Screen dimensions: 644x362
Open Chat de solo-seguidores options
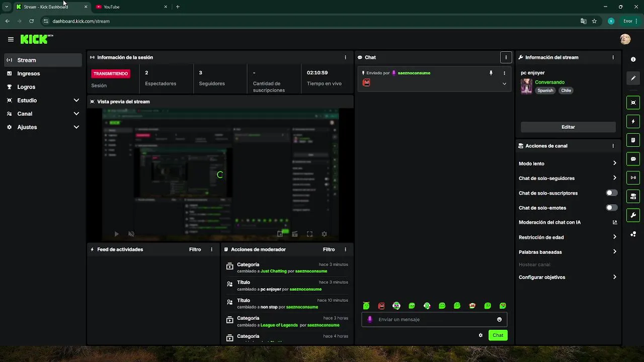click(568, 178)
